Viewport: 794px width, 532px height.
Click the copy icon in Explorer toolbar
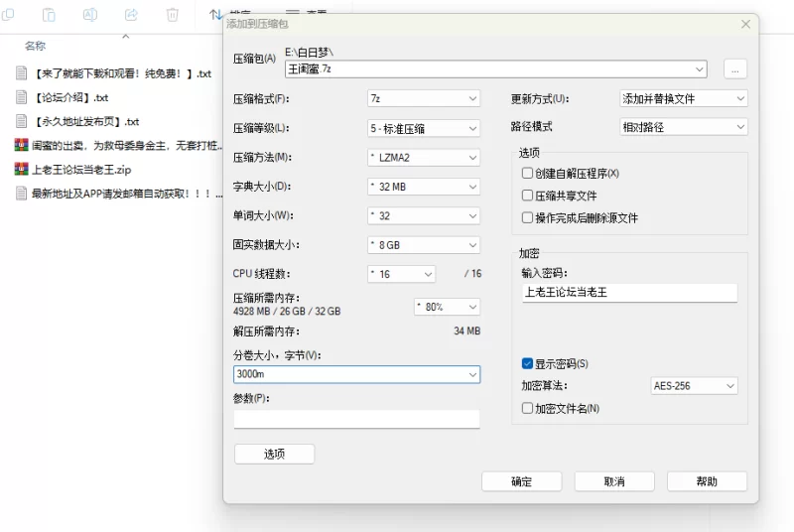coord(7,15)
